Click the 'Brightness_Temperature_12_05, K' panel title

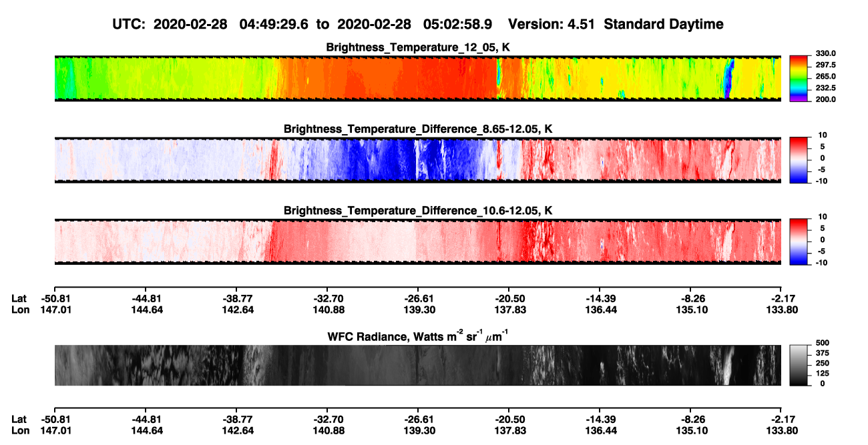[x=418, y=47]
